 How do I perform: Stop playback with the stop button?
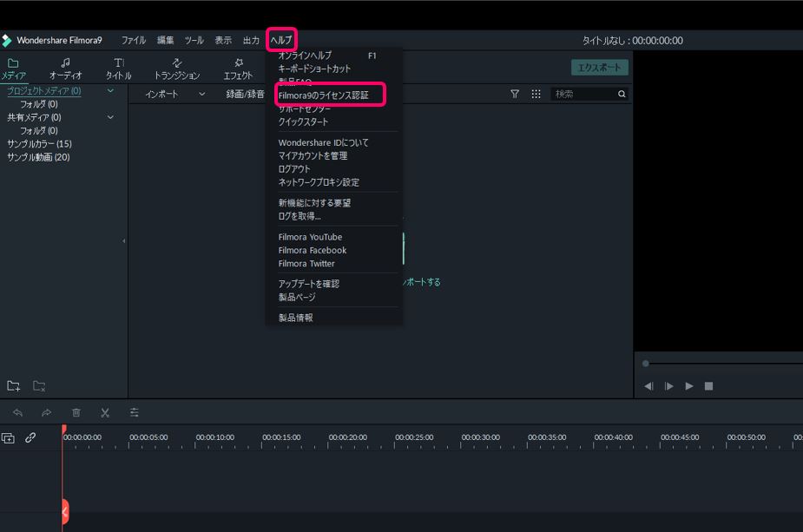[x=708, y=386]
